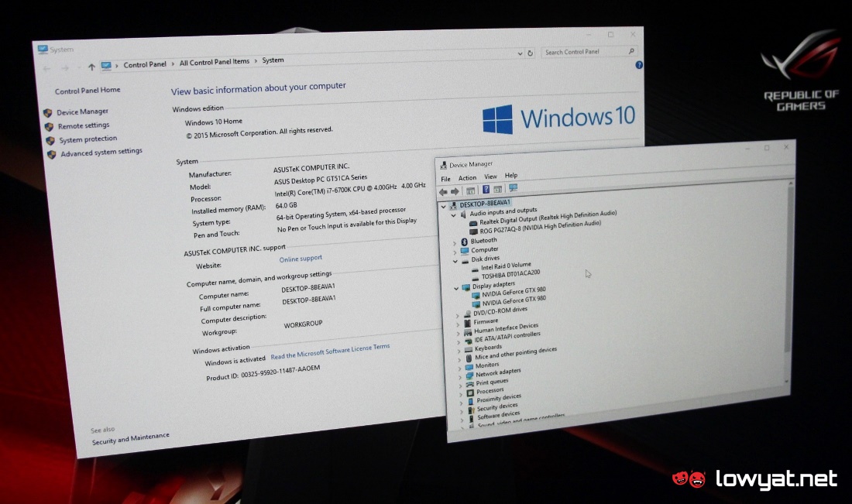Open the Online support link
This screenshot has height=504, width=852.
click(301, 259)
